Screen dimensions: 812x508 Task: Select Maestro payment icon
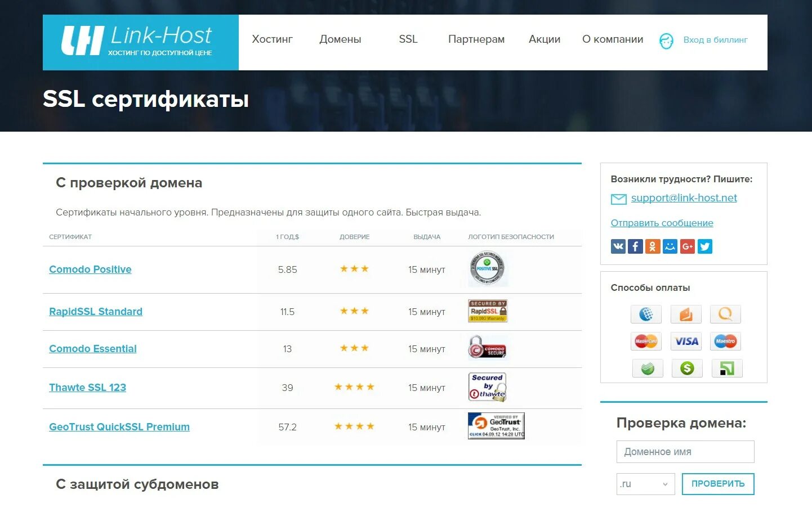click(x=725, y=341)
